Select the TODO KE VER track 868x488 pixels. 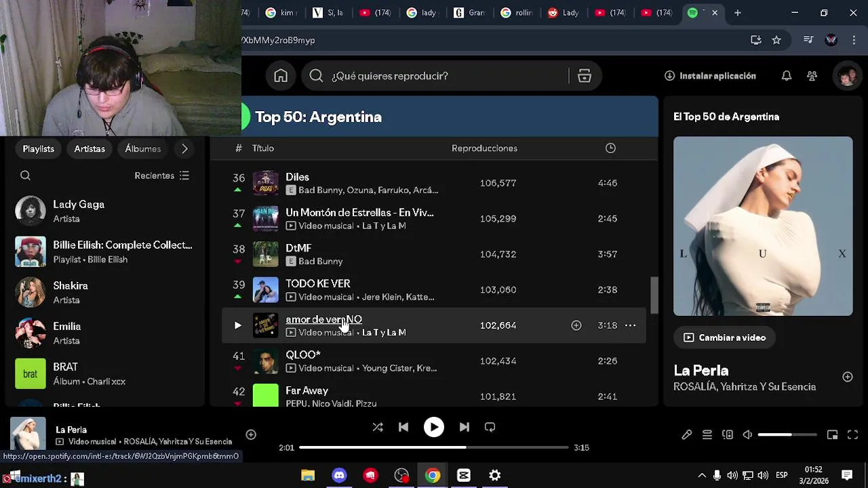tap(317, 283)
